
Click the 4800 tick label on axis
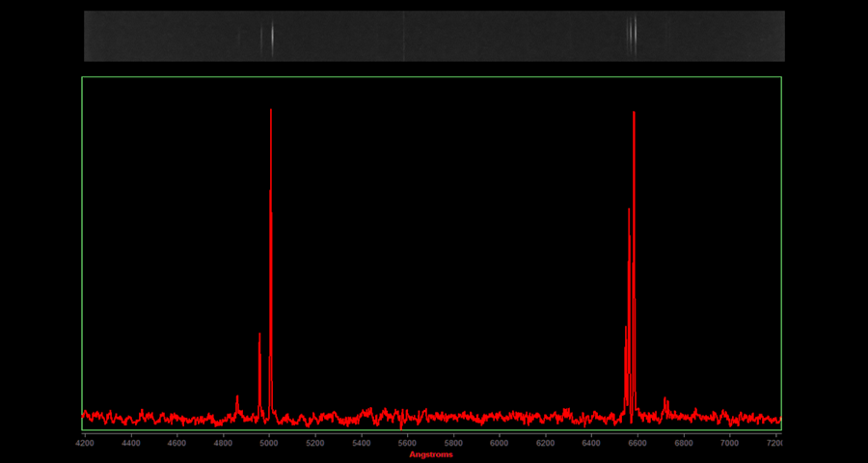(223, 443)
